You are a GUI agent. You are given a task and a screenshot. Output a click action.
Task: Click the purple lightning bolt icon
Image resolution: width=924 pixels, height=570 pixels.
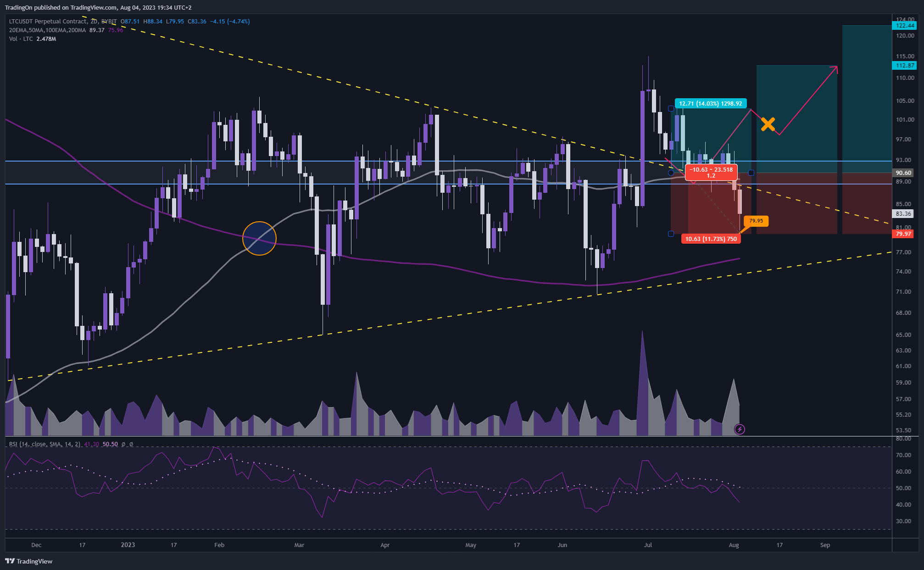pyautogui.click(x=740, y=429)
